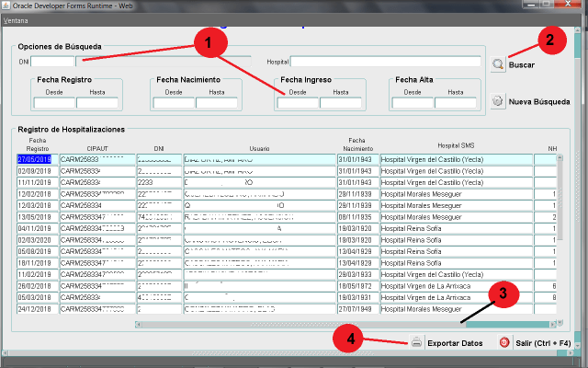588x368 pixels.
Task: Click Hospital Virgen de La Arrixaca, 26/02/2018 row
Action: [x=457, y=286]
